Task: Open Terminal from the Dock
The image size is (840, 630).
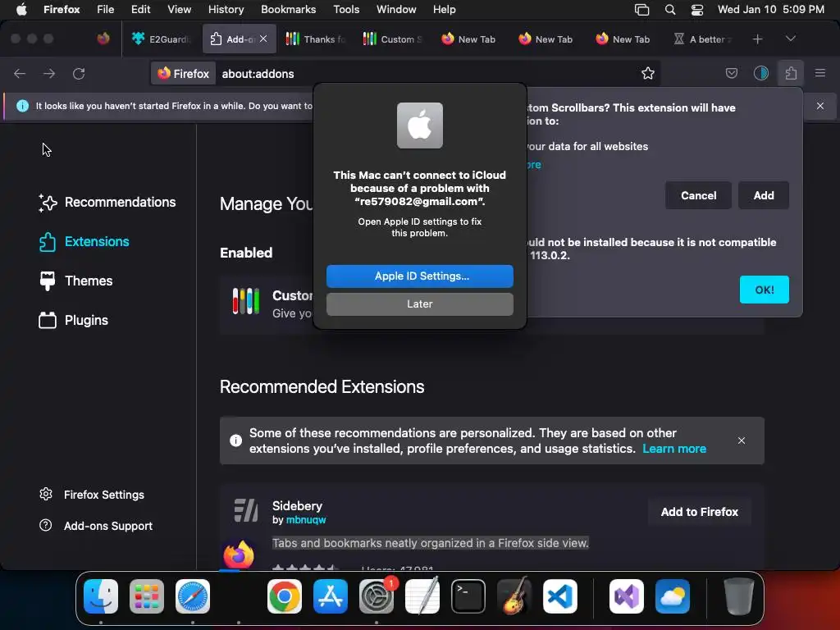Action: coord(468,596)
